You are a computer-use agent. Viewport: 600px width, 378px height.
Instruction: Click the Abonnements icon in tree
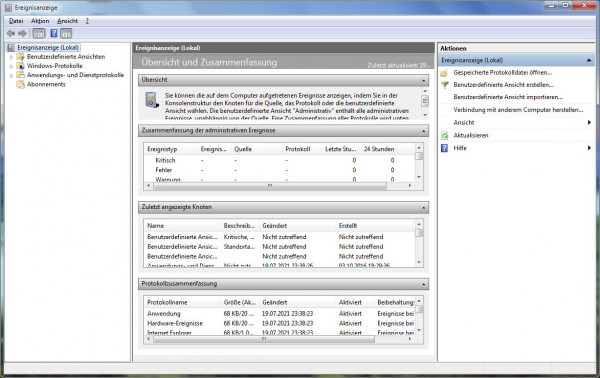pyautogui.click(x=20, y=84)
